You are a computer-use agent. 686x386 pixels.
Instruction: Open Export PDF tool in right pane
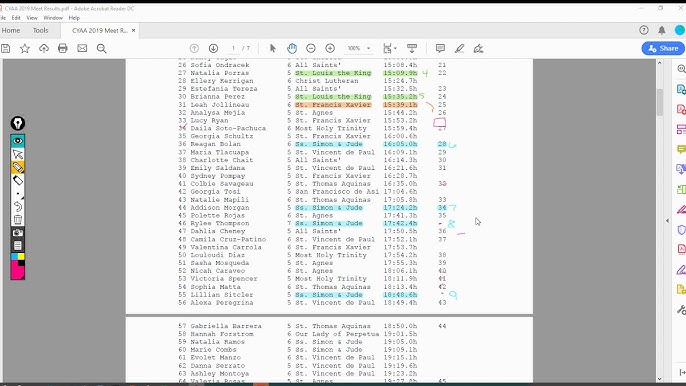tap(681, 89)
